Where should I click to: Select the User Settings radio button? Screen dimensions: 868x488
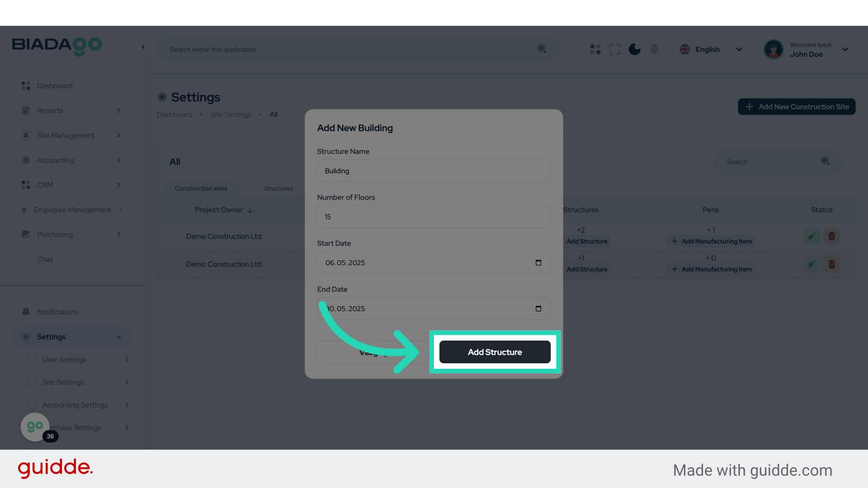pos(32,359)
